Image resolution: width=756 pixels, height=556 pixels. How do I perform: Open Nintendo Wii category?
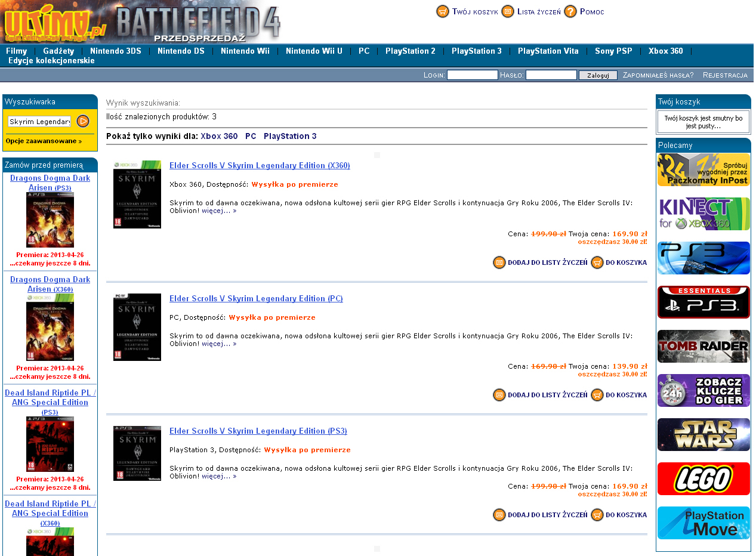[x=245, y=51]
